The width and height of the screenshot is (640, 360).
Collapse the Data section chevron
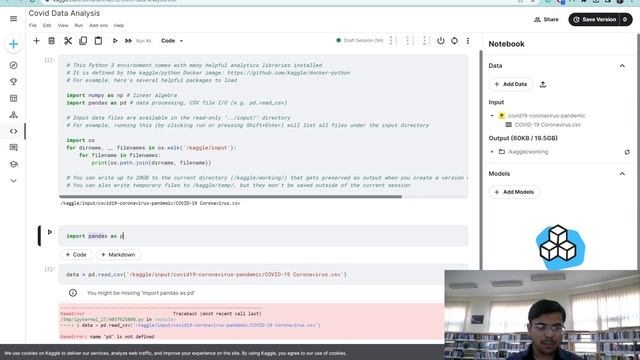pos(622,66)
